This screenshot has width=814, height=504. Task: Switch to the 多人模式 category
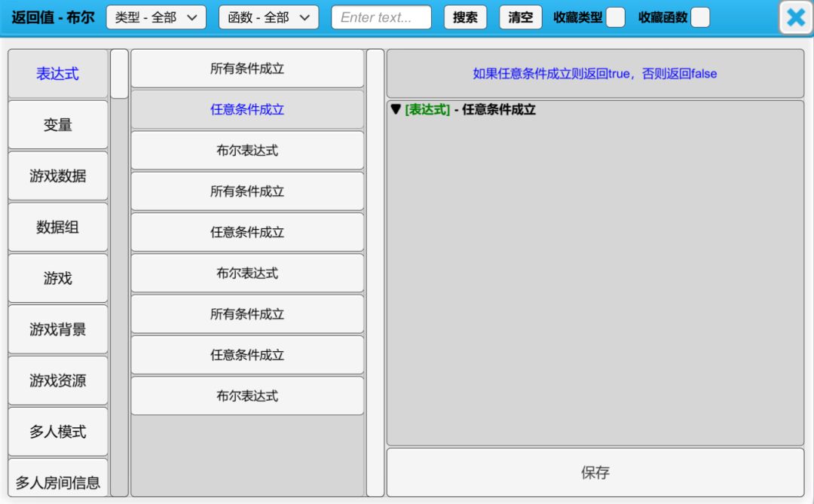click(x=58, y=432)
